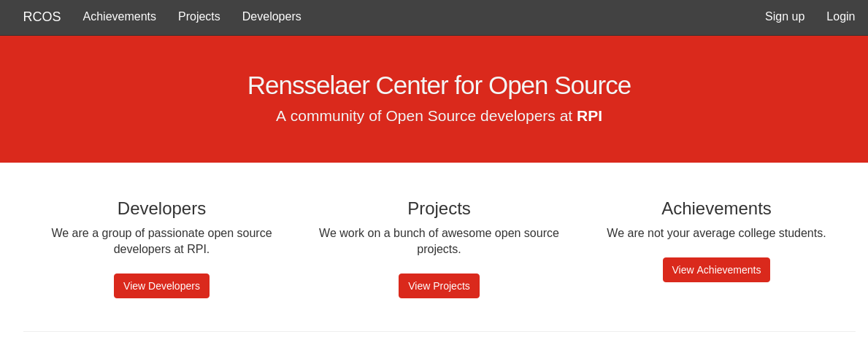Select Developers in the top navbar

pos(272,17)
